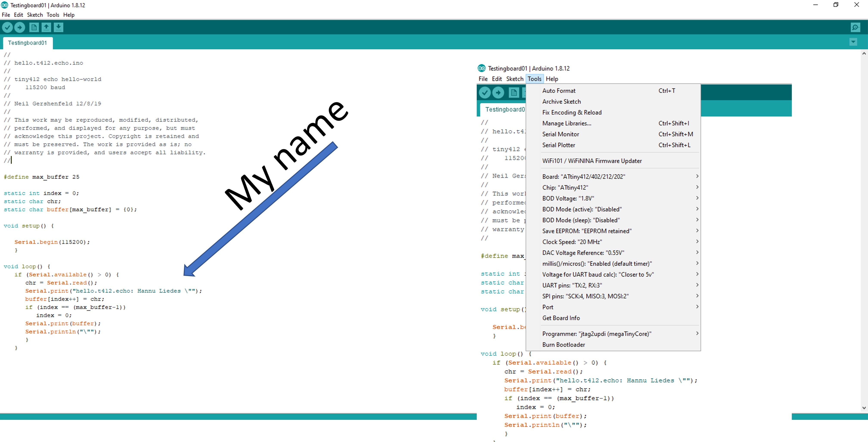Open Manage Libraries... entry
Viewport: 868px width, 442px height.
[613, 123]
